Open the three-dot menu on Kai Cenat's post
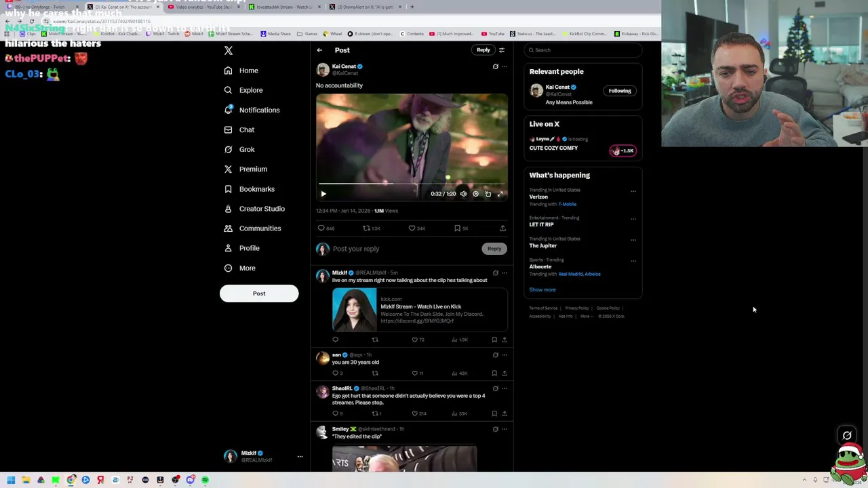 tap(504, 66)
